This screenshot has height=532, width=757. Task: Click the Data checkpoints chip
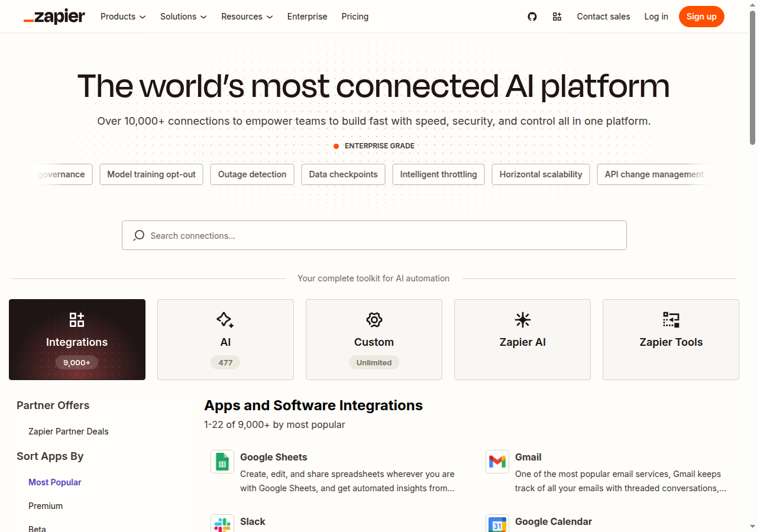[343, 174]
